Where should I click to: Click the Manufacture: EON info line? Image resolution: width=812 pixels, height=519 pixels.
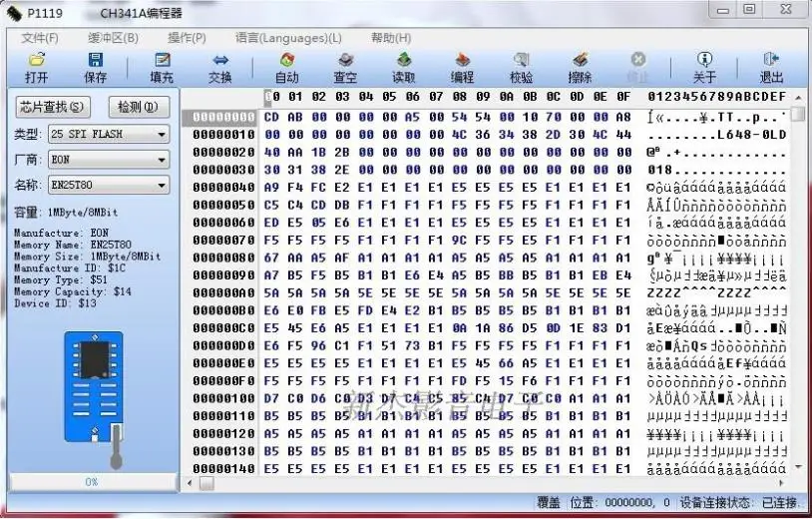61,234
